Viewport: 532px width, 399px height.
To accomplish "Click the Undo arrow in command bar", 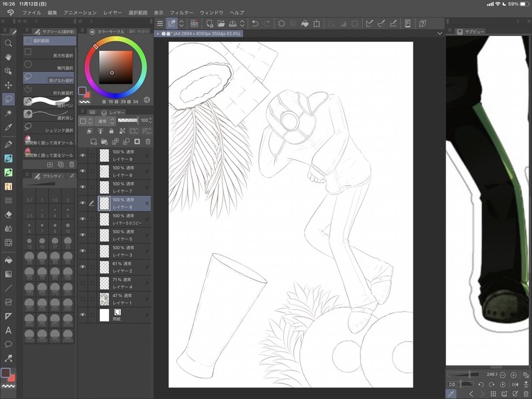I will (255, 23).
